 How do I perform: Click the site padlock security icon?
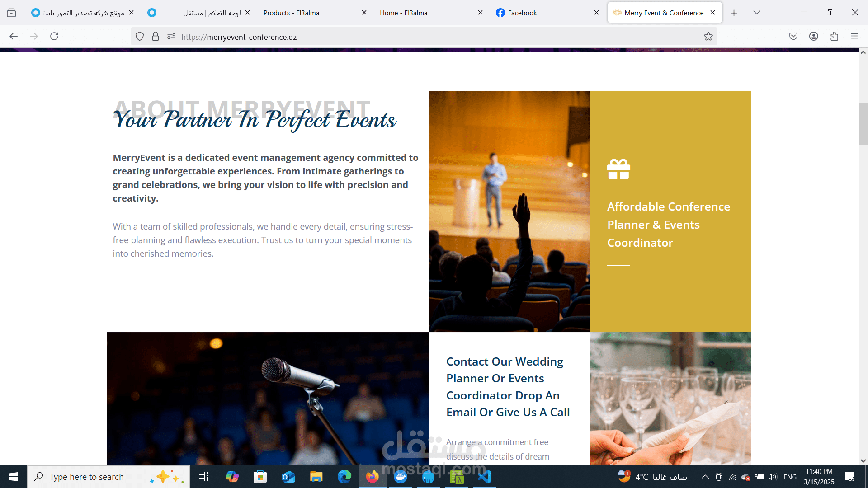tap(156, 37)
